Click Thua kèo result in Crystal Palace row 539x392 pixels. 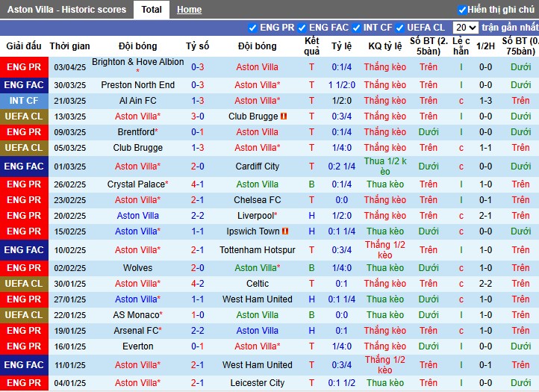click(x=385, y=184)
